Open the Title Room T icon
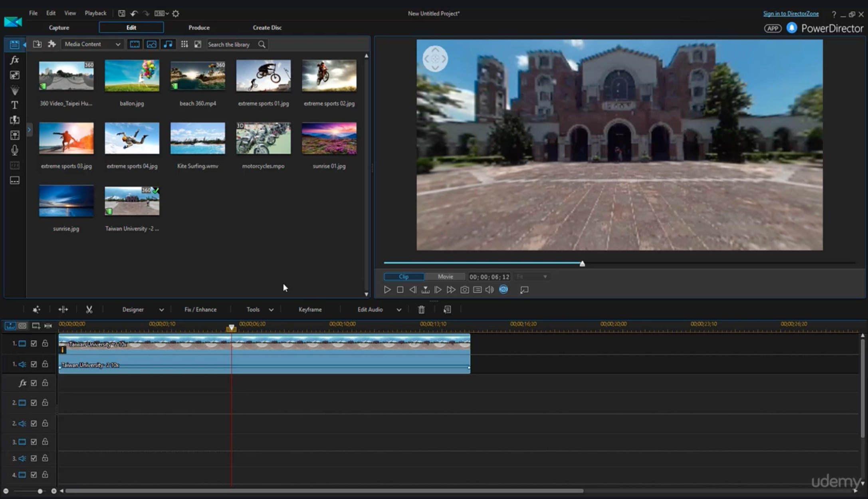868x499 pixels. pos(14,105)
